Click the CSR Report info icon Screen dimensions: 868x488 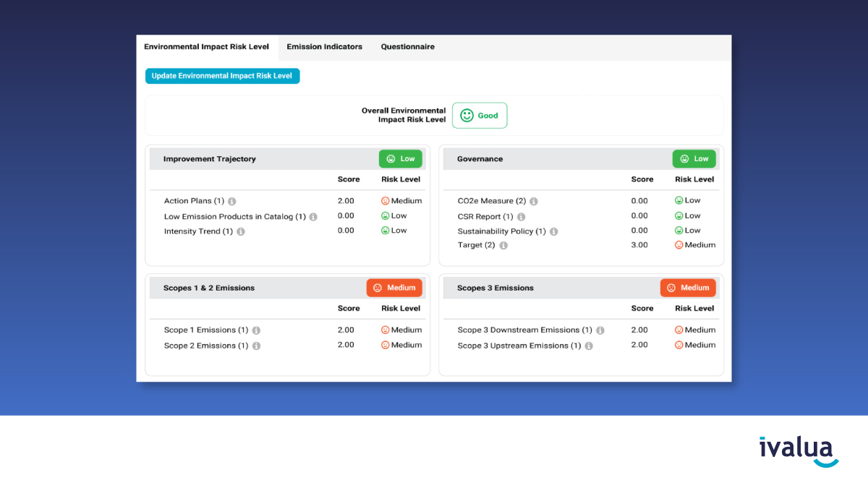pos(521,217)
